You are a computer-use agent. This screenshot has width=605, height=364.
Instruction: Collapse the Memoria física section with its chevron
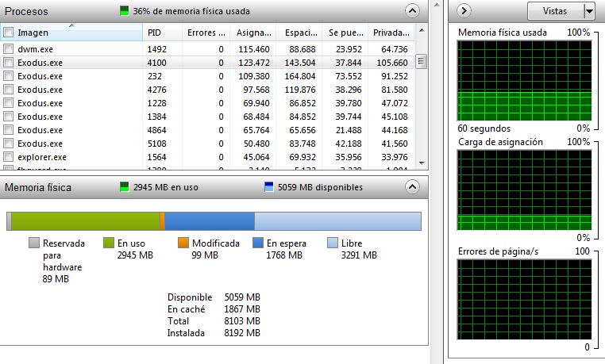tap(411, 188)
